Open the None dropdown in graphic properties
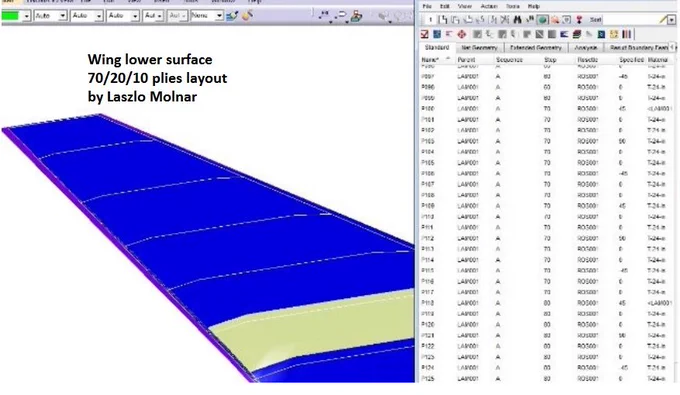The width and height of the screenshot is (680, 395). (219, 16)
